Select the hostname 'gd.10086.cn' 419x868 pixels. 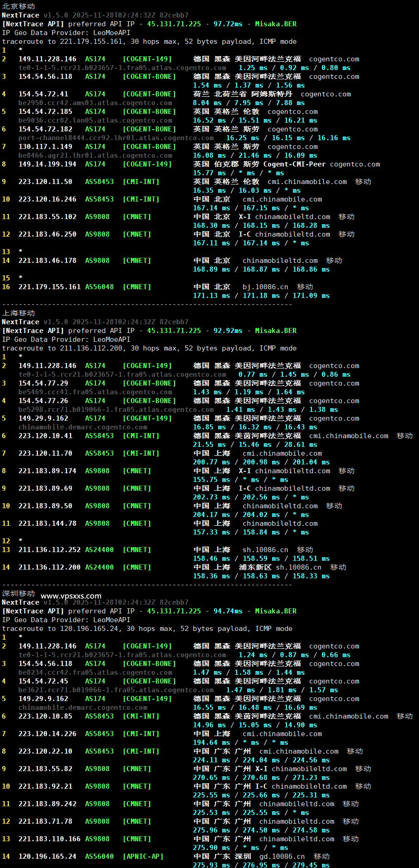pos(282,856)
